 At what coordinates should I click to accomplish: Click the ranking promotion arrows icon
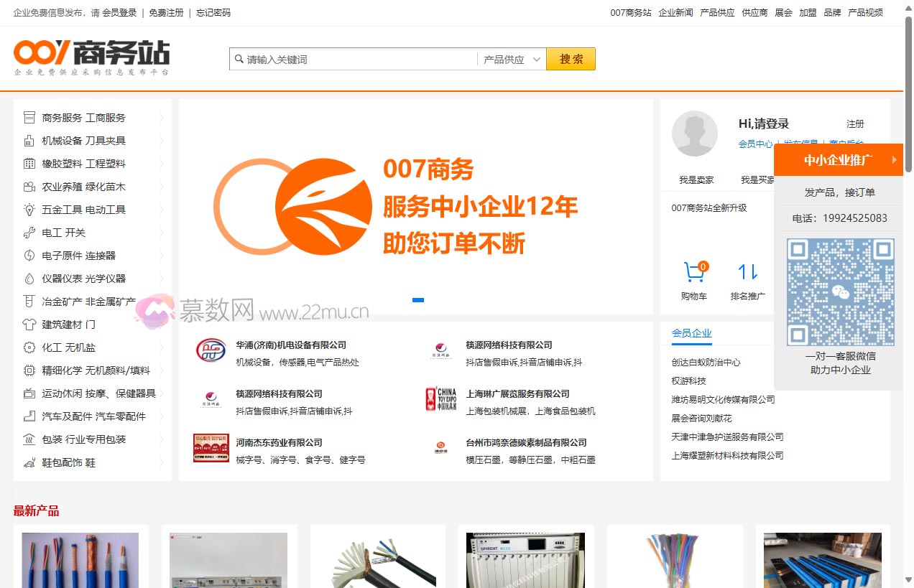click(747, 272)
